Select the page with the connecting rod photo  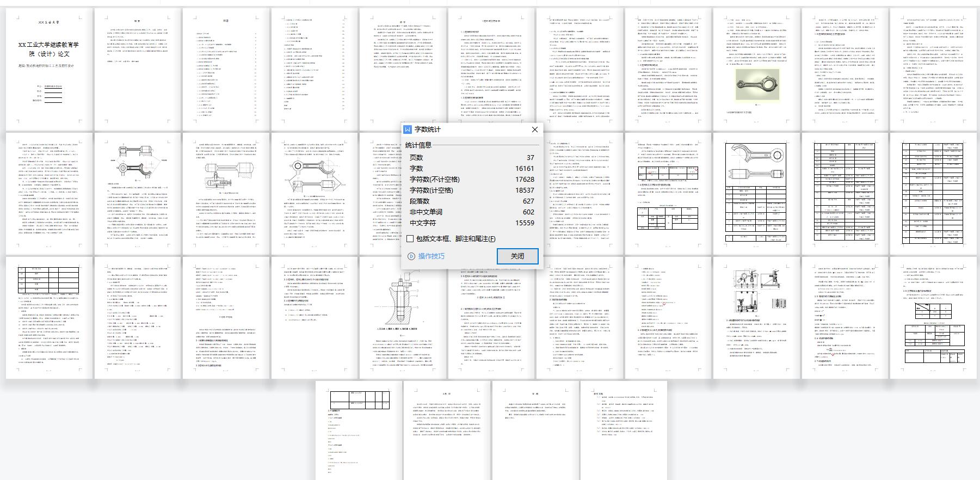tap(756, 68)
